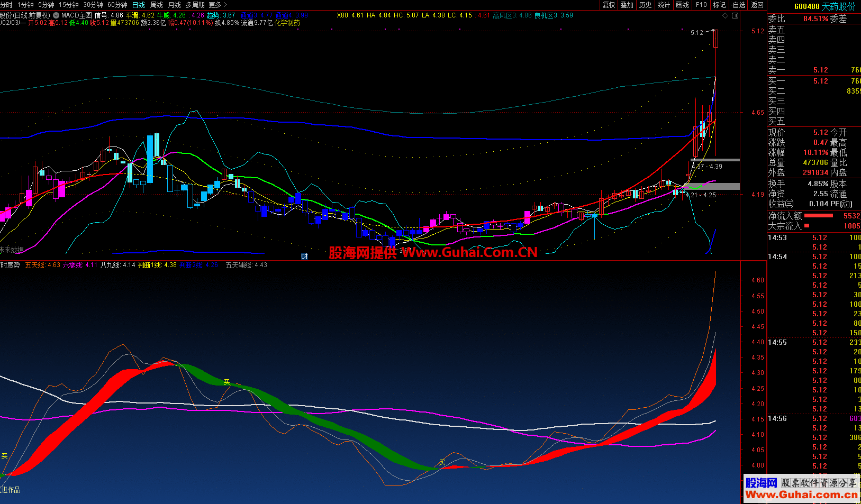Click the 14:56 trade tick row
The width and height of the screenshot is (861, 504).
pyautogui.click(x=814, y=418)
